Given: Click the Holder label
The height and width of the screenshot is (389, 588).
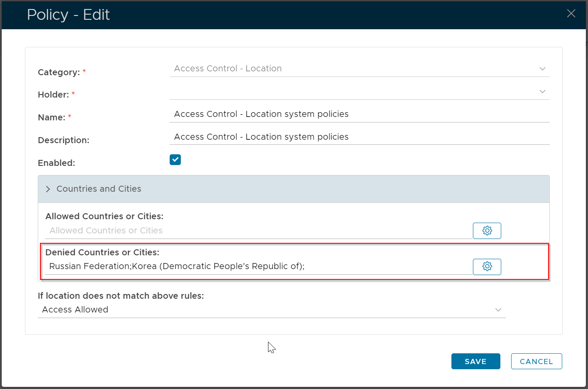Looking at the screenshot, I should pos(53,95).
